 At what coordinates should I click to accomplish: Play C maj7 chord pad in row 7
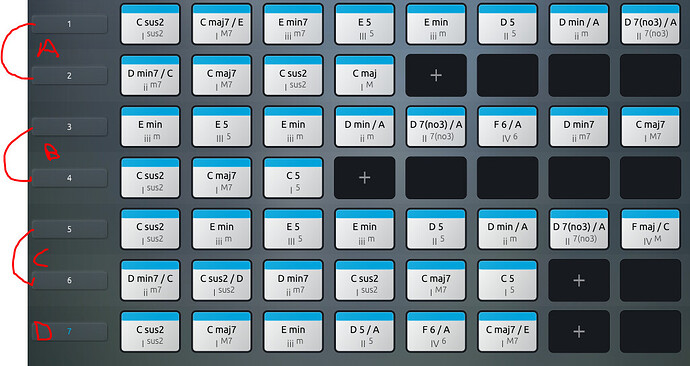pos(222,332)
